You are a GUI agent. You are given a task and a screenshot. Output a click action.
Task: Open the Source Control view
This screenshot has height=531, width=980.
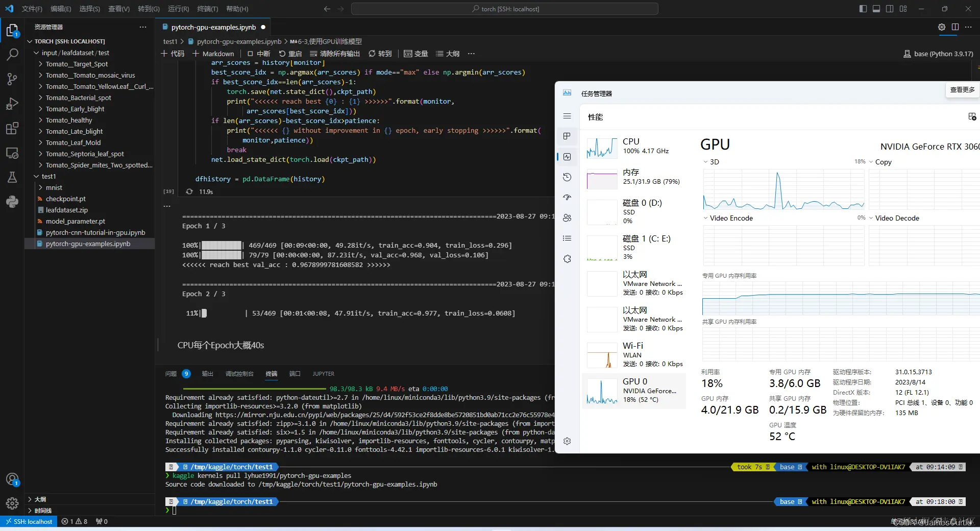click(12, 79)
